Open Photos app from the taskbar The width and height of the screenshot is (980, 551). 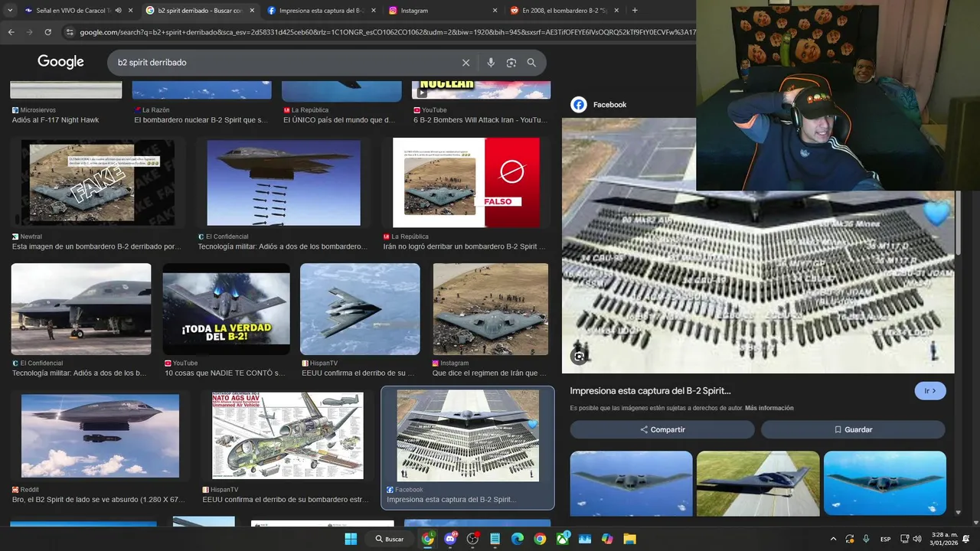point(585,539)
